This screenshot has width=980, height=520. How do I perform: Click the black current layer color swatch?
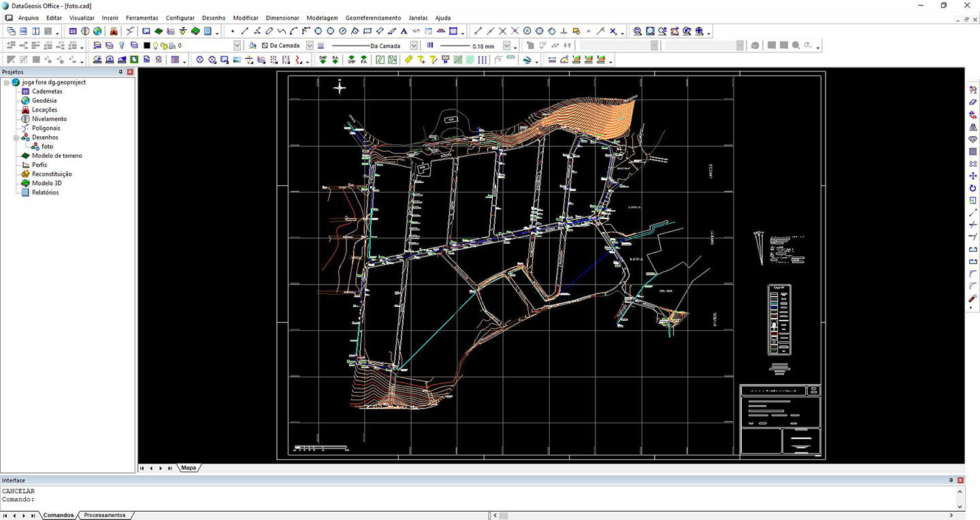pos(146,46)
